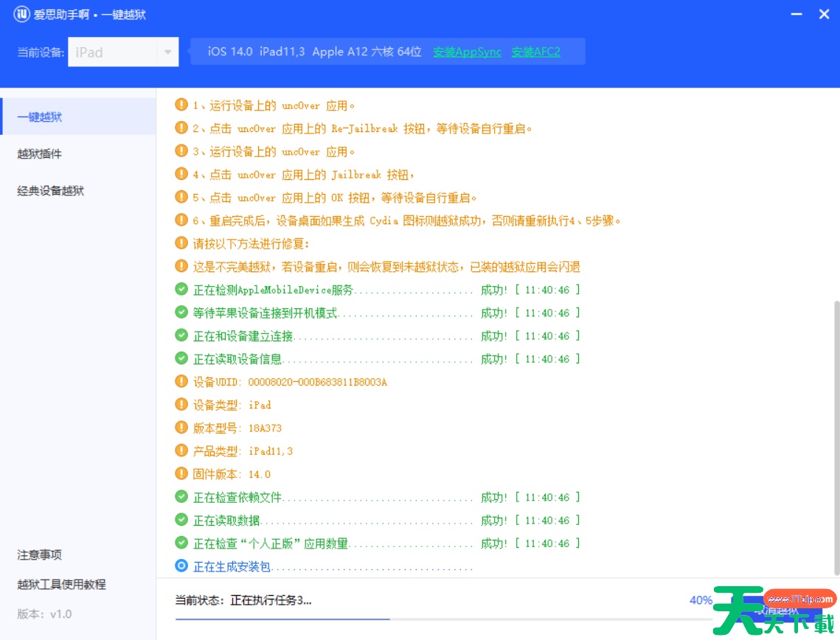Click warning icon next to 设备UDID
The width and height of the screenshot is (840, 640).
click(181, 381)
